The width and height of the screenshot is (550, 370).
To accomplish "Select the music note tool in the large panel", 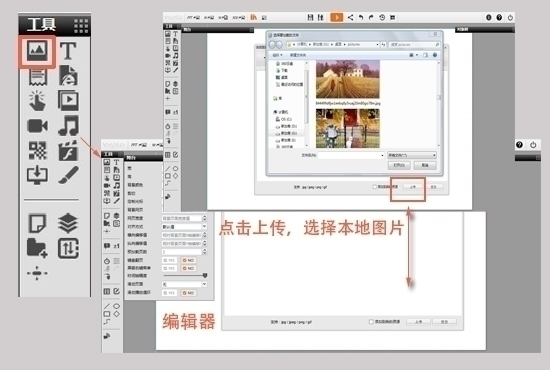I will [x=68, y=126].
